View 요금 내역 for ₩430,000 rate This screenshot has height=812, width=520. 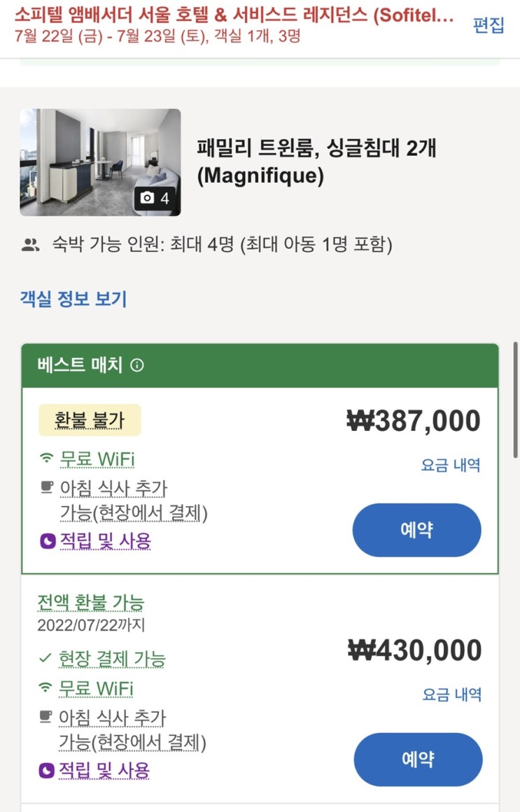click(x=451, y=695)
